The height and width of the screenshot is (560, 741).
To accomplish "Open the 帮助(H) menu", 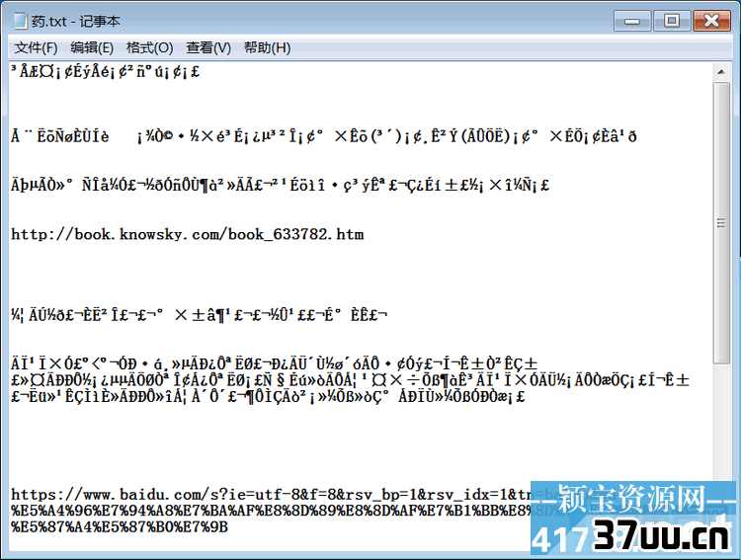I will pyautogui.click(x=267, y=47).
